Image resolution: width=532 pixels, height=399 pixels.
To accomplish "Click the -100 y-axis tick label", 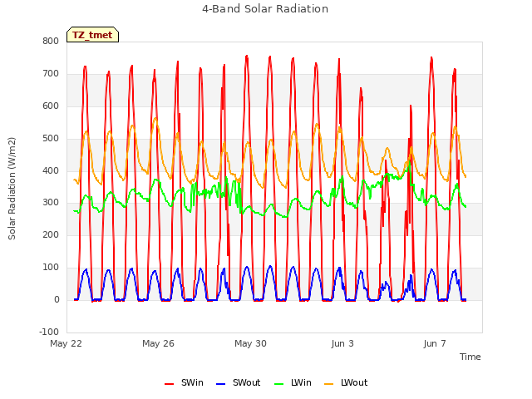I will [49, 332].
